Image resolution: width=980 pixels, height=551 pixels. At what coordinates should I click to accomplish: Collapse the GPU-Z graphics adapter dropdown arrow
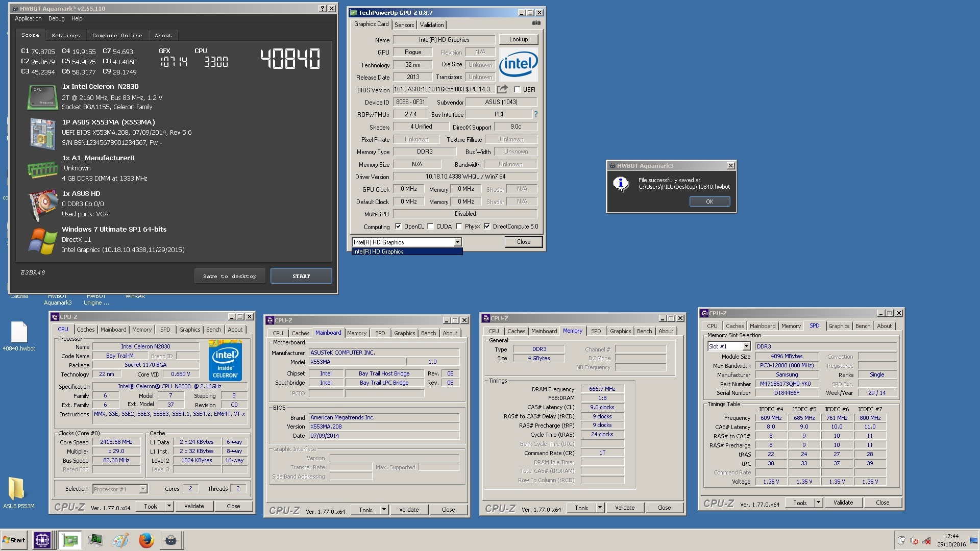coord(457,242)
